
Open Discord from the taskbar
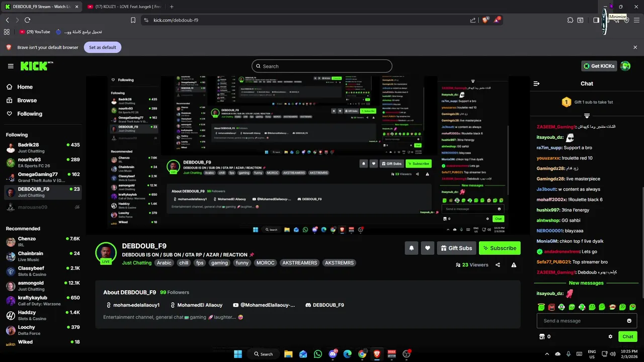point(333,354)
